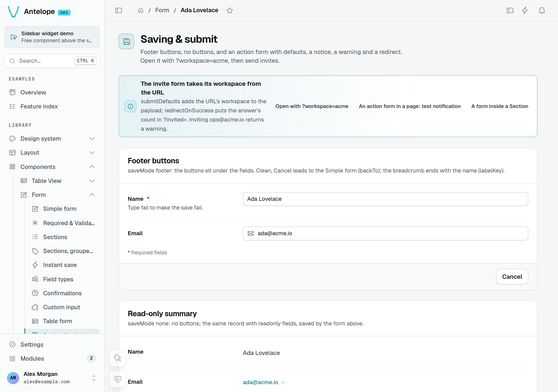Open the right panel layout icon

(510, 10)
